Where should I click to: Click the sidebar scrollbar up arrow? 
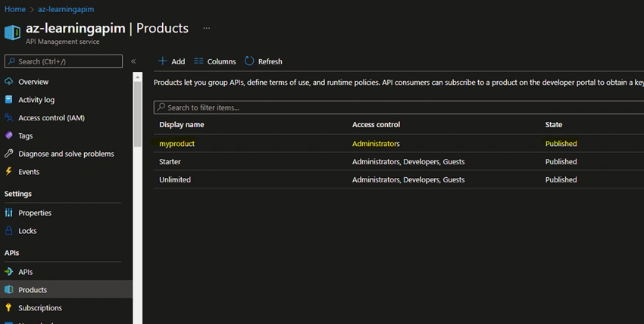point(138,76)
